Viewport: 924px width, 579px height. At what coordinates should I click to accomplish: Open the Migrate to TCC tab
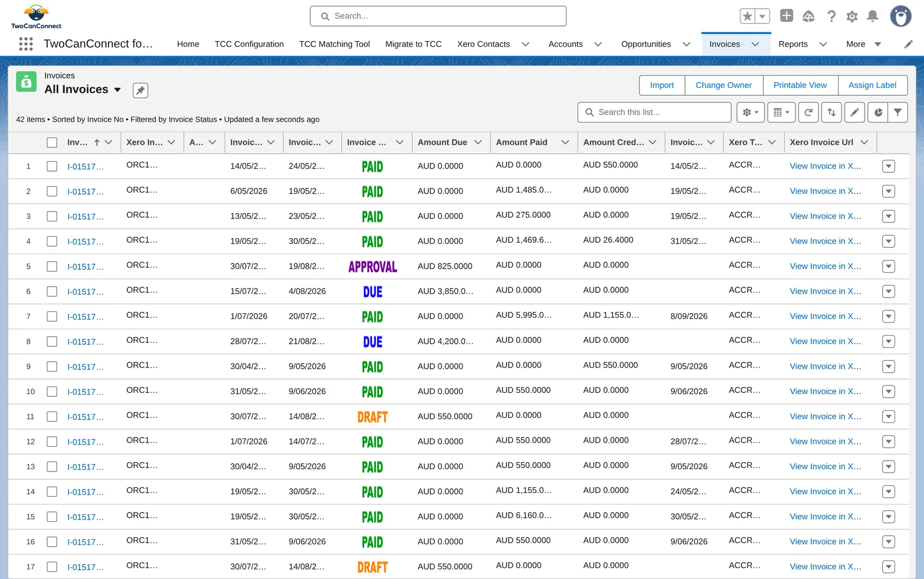pyautogui.click(x=413, y=44)
